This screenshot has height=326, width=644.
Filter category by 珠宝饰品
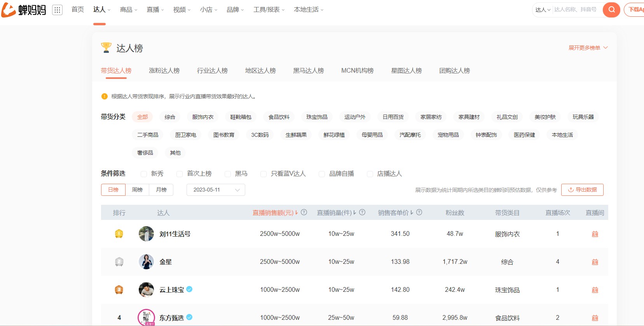(317, 117)
